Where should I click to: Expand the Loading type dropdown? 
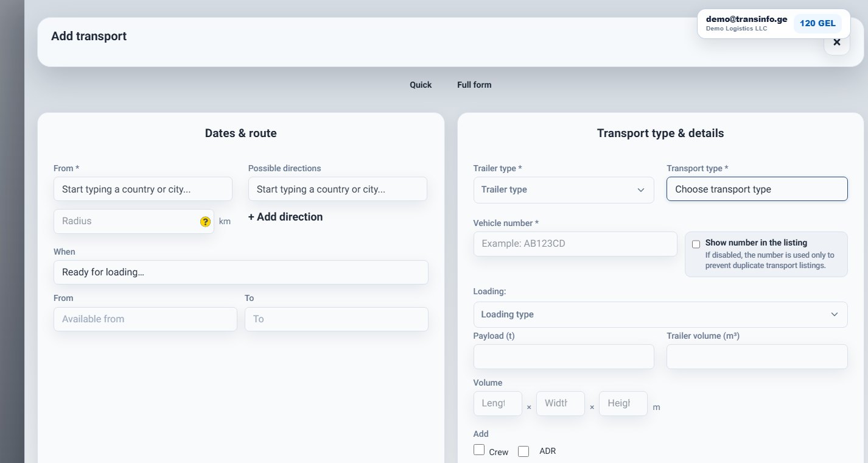pos(660,314)
